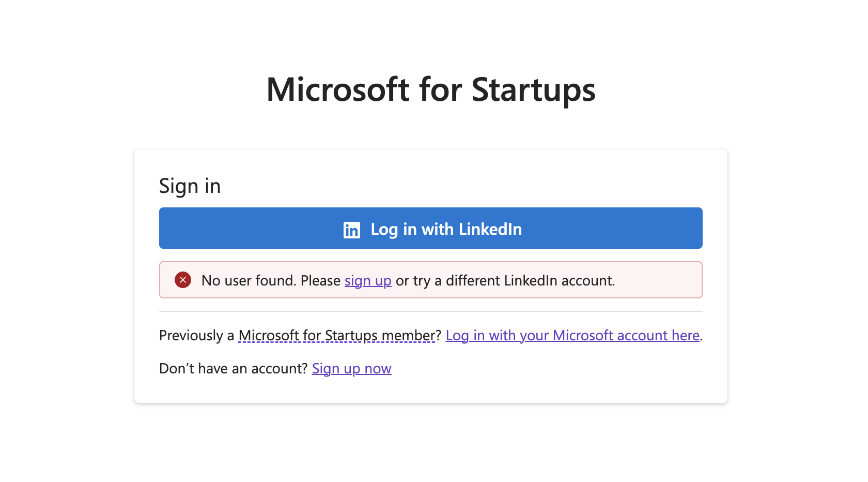Open the sign up link in error message
Viewport: 868px width, 482px height.
(x=368, y=280)
